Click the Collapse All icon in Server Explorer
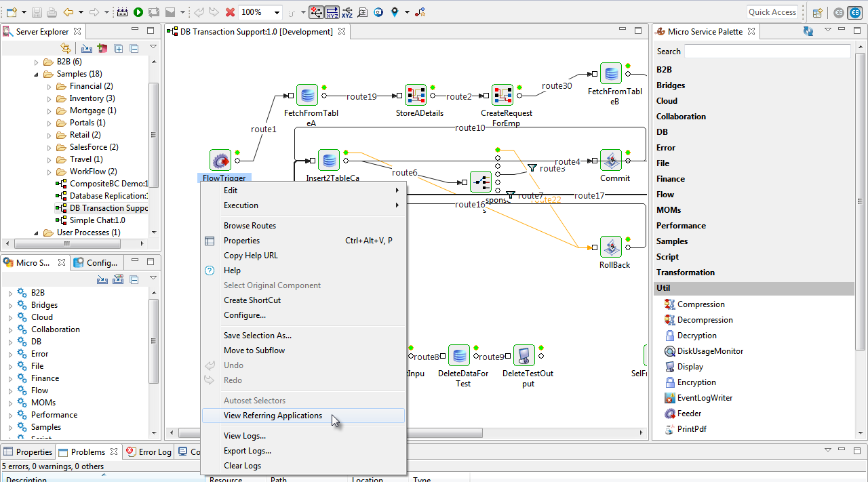The width and height of the screenshot is (868, 482). click(134, 48)
